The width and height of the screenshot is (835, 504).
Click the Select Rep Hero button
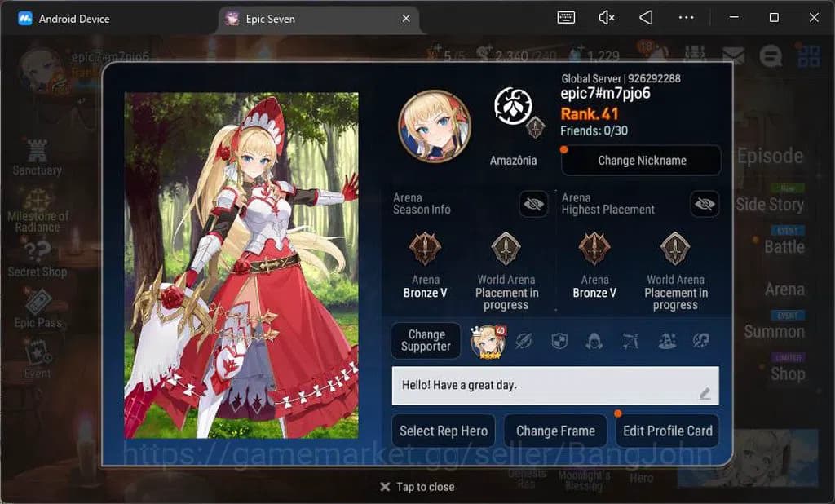click(x=444, y=431)
